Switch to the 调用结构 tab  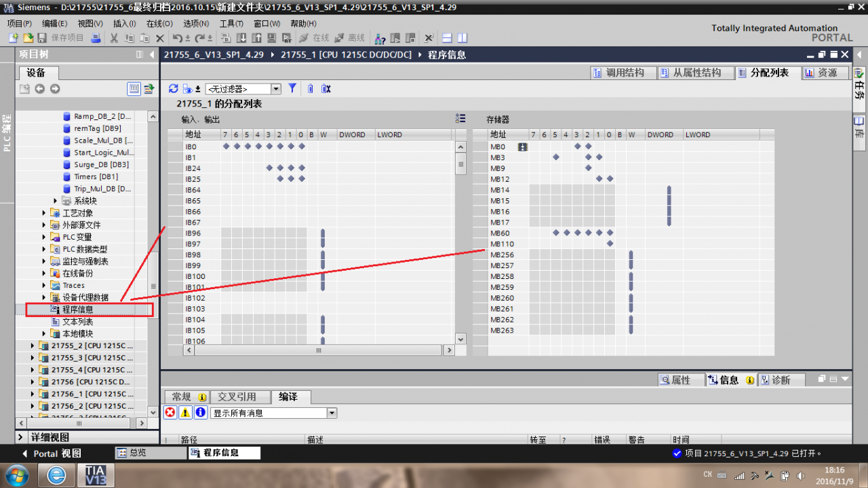click(x=624, y=73)
